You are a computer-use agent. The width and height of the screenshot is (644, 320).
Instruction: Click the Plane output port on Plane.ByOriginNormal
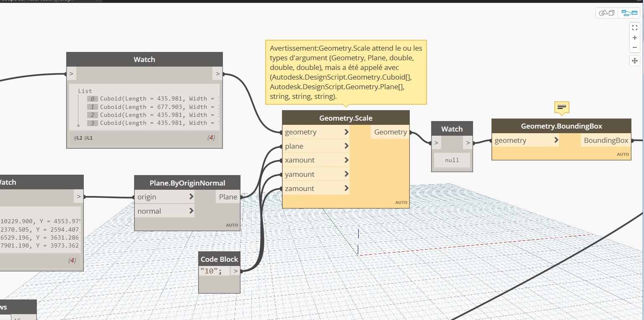click(x=228, y=197)
